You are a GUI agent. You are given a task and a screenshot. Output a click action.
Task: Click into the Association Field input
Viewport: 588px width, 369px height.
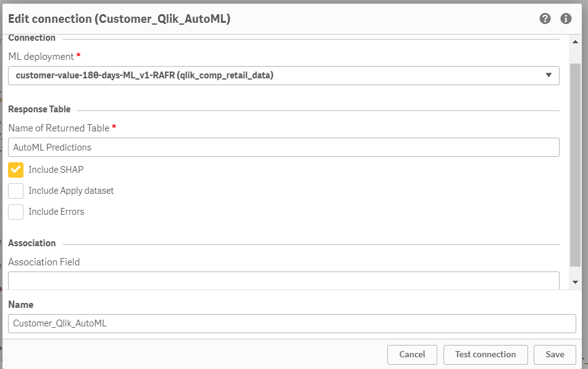point(283,281)
